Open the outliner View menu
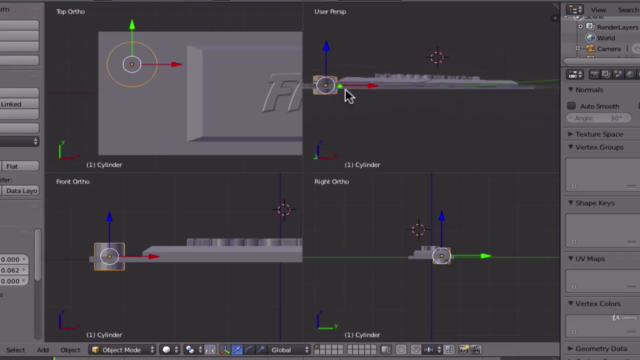 pyautogui.click(x=598, y=10)
